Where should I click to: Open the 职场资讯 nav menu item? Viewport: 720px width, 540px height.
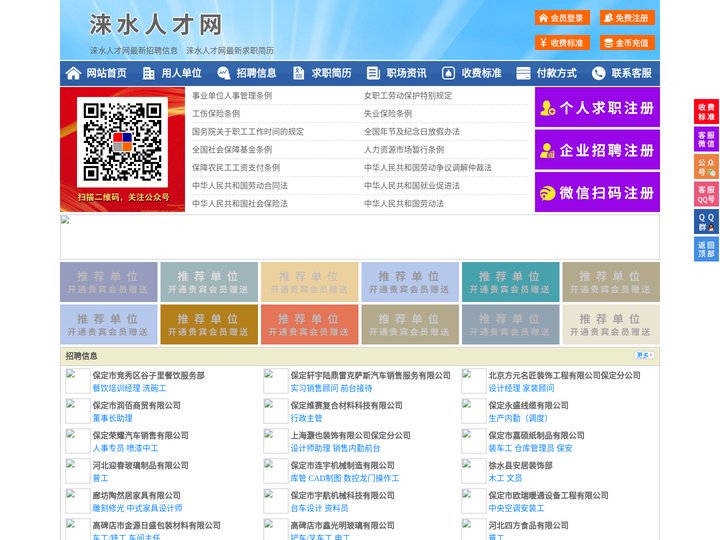(406, 73)
